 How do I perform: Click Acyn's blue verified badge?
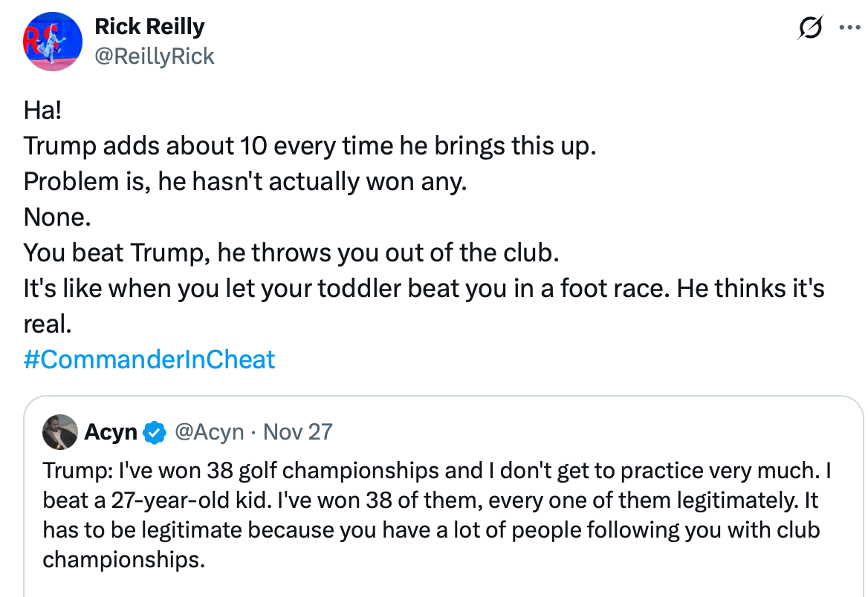tap(154, 432)
